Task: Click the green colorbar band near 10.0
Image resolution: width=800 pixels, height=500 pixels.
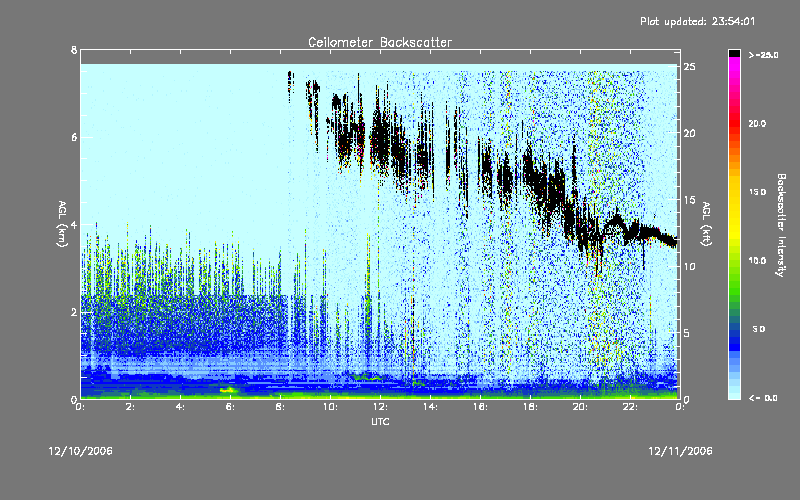Action: (x=734, y=261)
